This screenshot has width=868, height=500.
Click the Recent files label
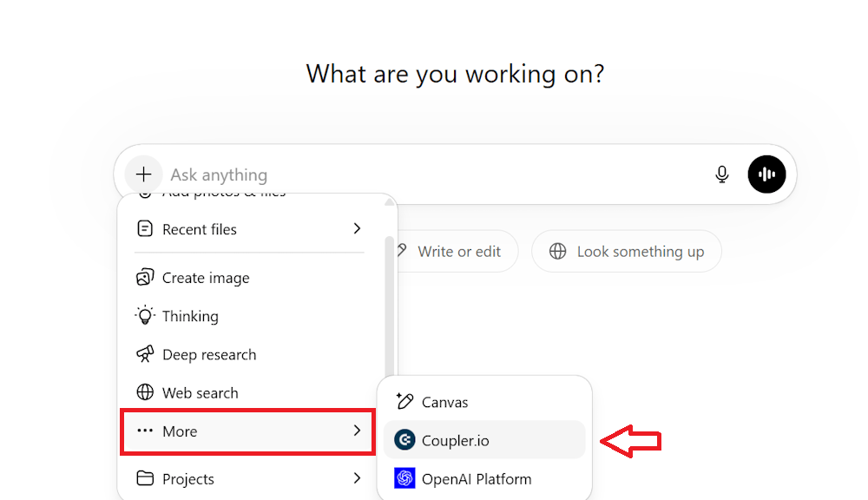click(200, 229)
